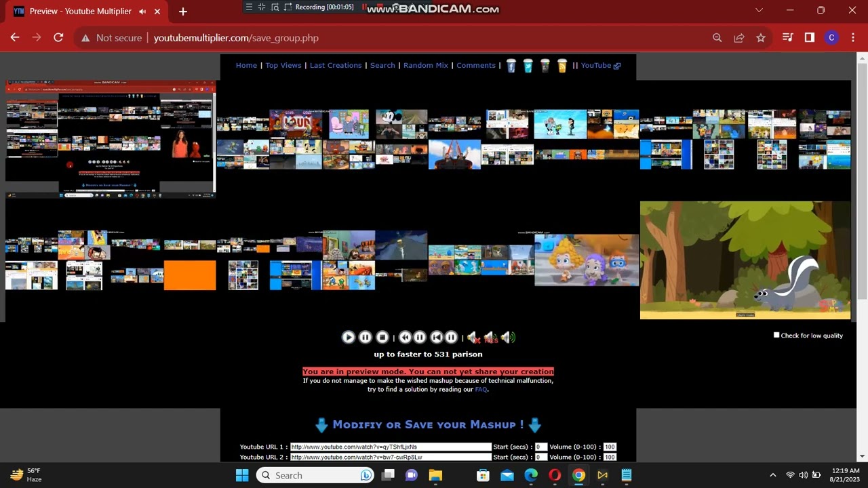Open a new browser tab
The width and height of the screenshot is (868, 488).
coord(182,12)
